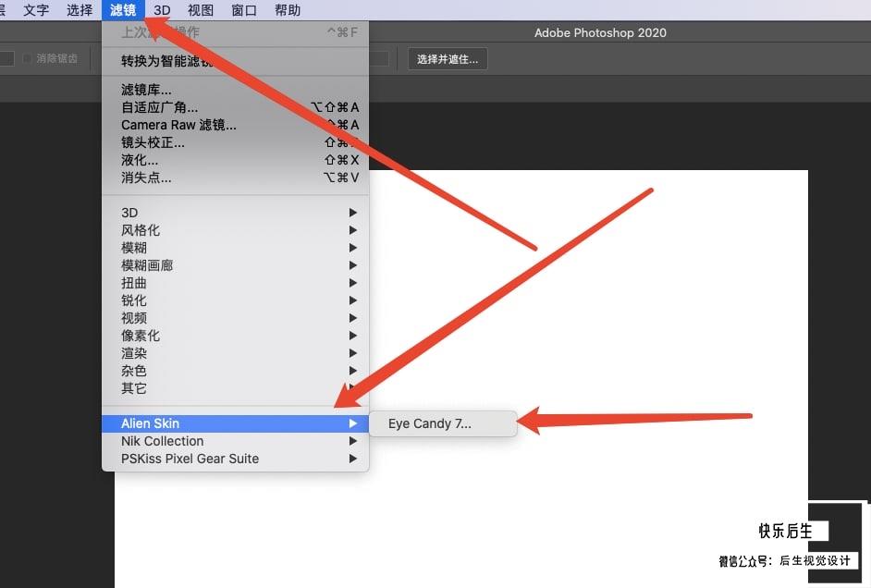Open the 文字 menu

point(36,10)
